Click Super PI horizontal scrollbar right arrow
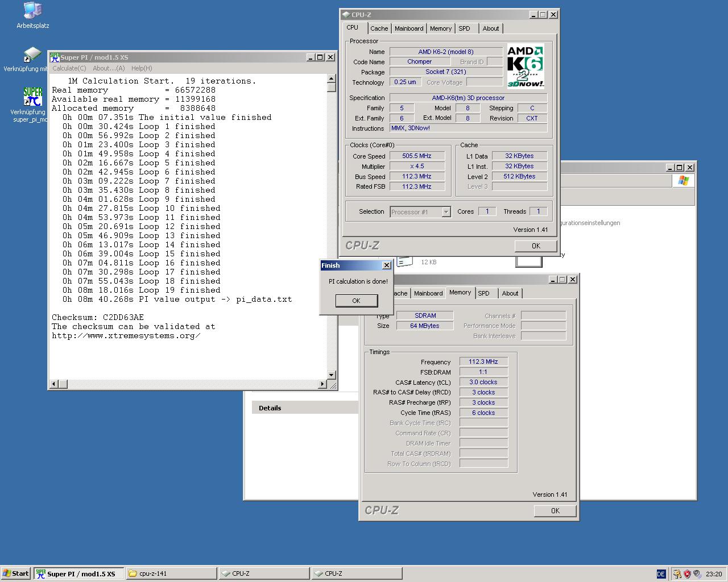Viewport: 728px width, 582px height. pyautogui.click(x=322, y=384)
